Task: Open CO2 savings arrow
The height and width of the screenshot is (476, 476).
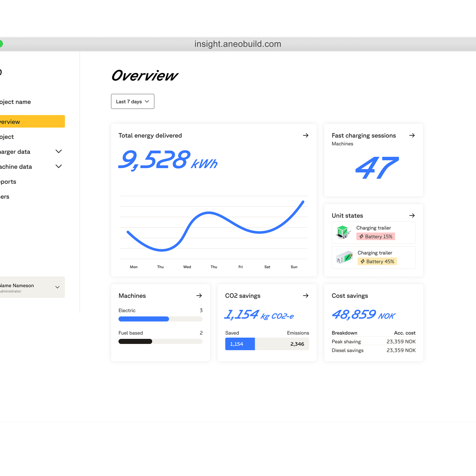Action: [306, 295]
